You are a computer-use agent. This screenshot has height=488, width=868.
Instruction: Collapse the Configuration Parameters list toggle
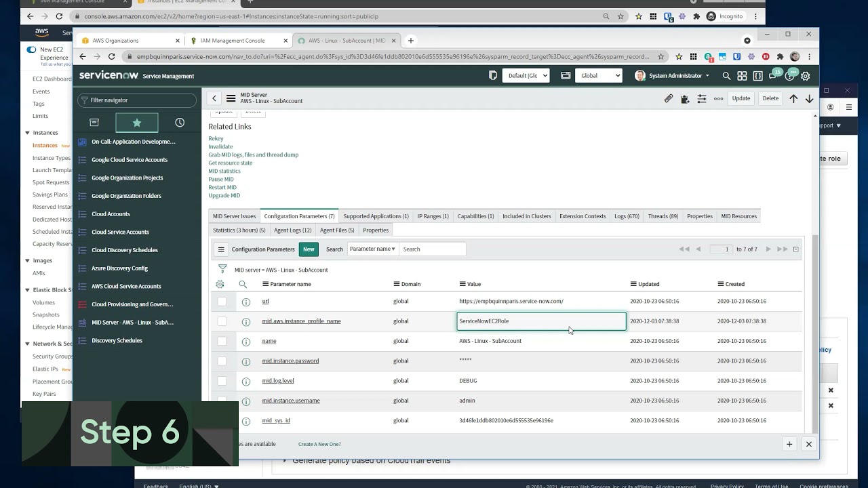(x=796, y=249)
